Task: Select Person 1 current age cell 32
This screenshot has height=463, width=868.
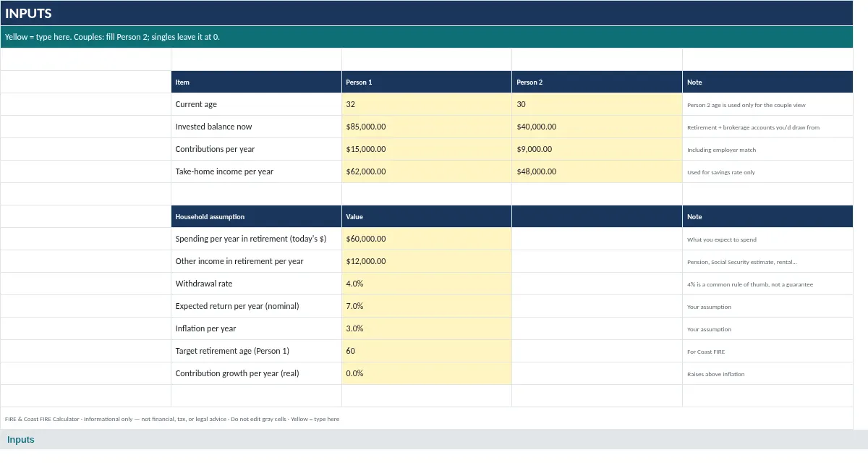Action: 427,104
